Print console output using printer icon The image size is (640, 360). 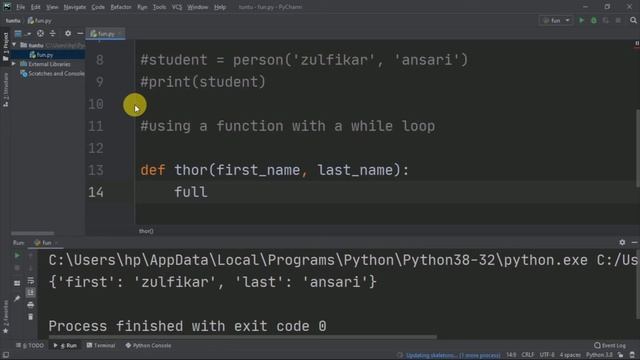pos(31,305)
